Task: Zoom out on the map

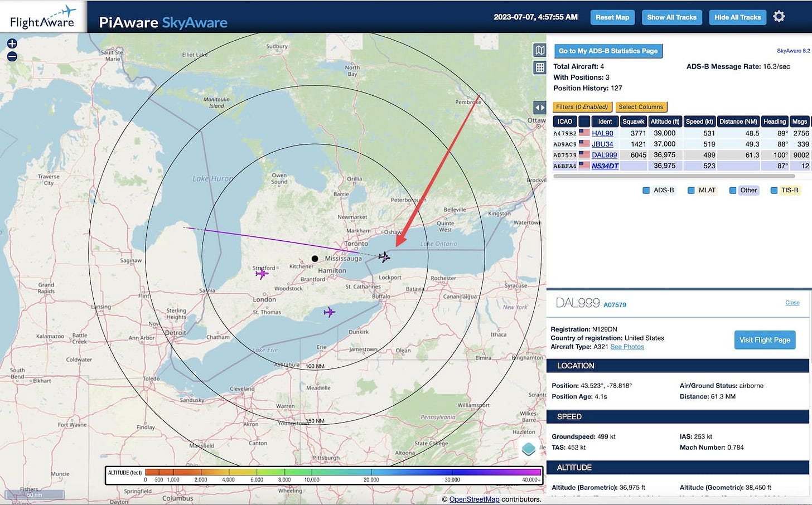Action: point(12,56)
